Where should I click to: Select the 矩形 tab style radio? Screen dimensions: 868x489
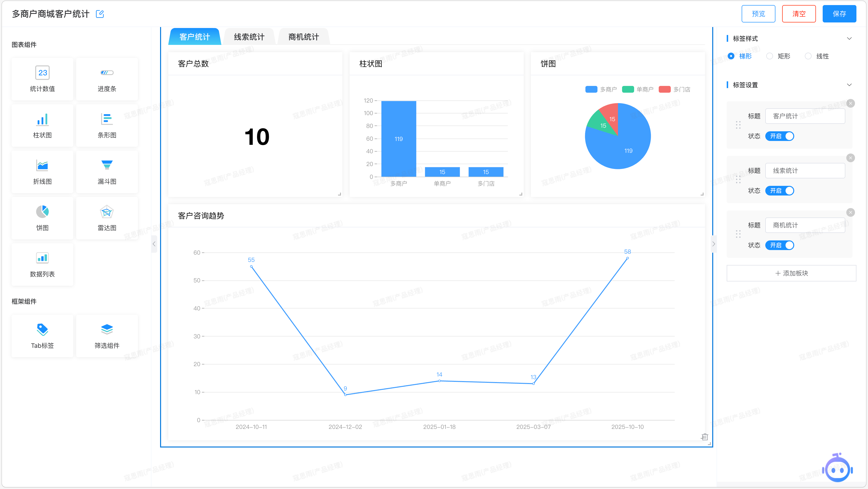tap(770, 56)
